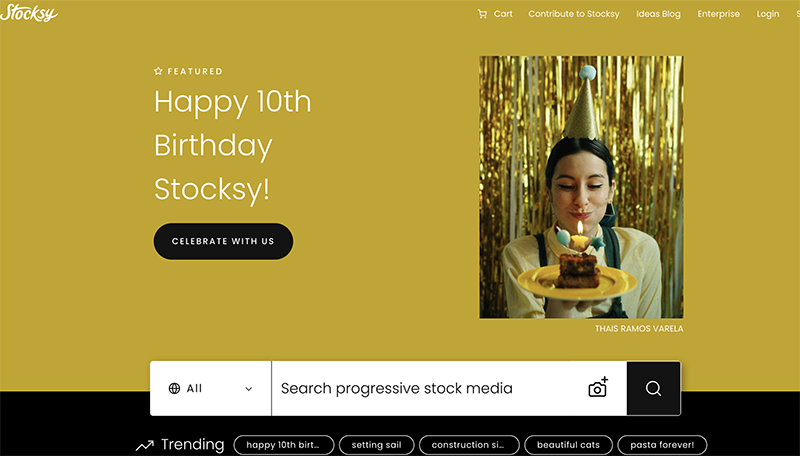Open the Enterprise menu item

(718, 14)
